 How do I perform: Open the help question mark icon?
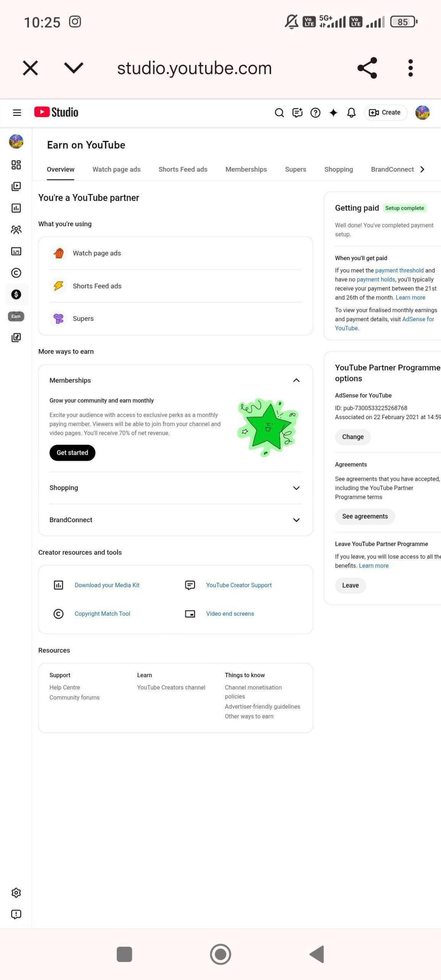[315, 113]
